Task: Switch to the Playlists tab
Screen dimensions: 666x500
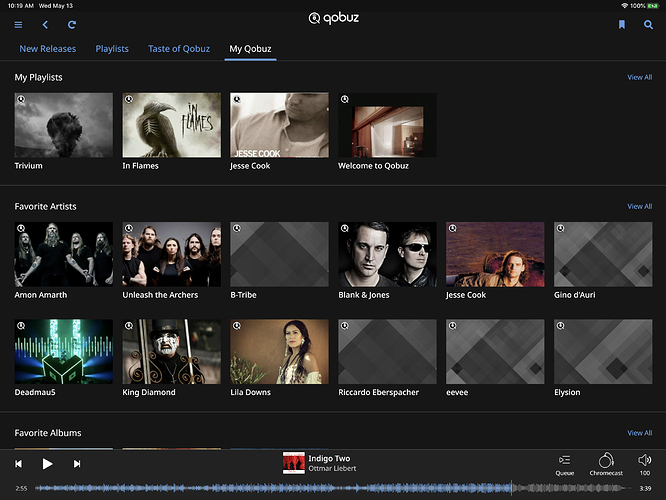Action: (112, 49)
